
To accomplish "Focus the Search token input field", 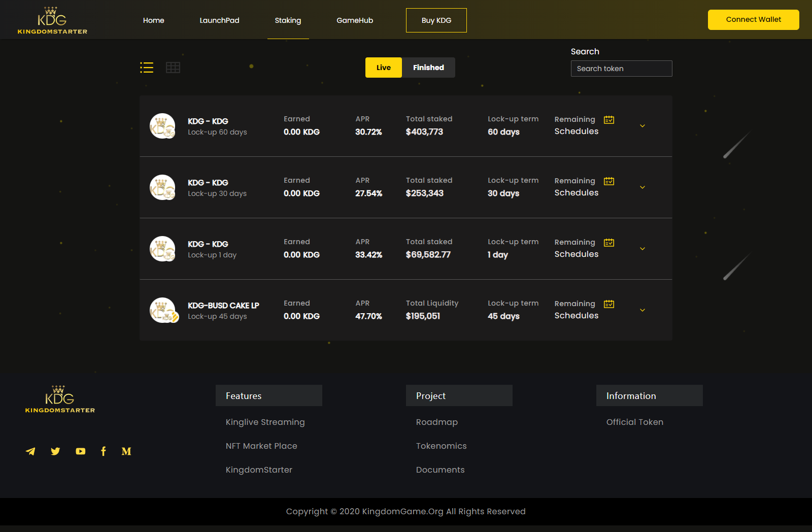I will tap(622, 69).
